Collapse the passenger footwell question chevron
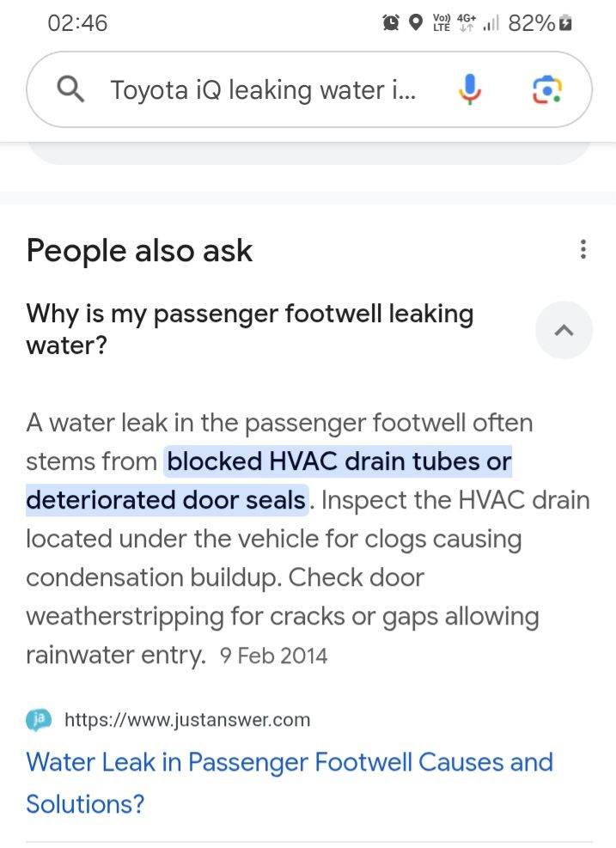Screen dimensions: 616x848 point(564,330)
